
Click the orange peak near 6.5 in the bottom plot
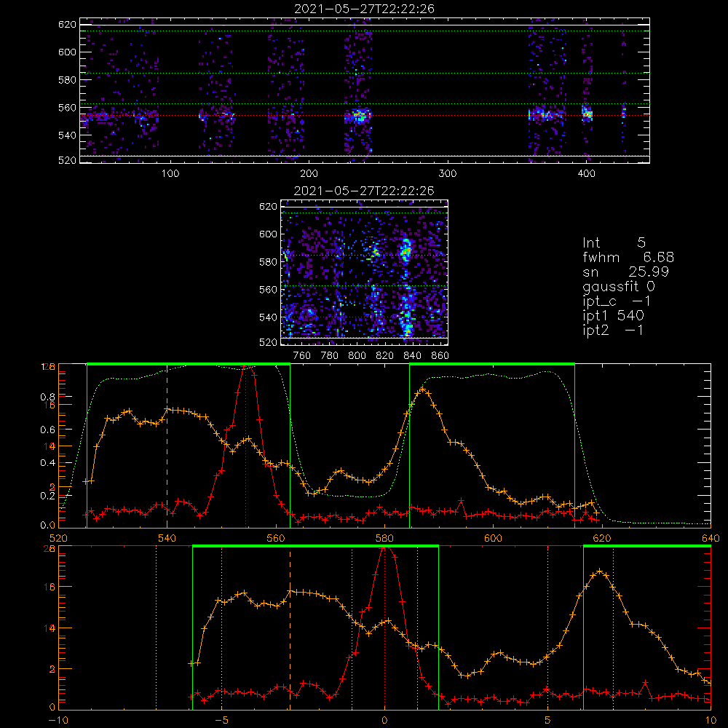click(599, 571)
